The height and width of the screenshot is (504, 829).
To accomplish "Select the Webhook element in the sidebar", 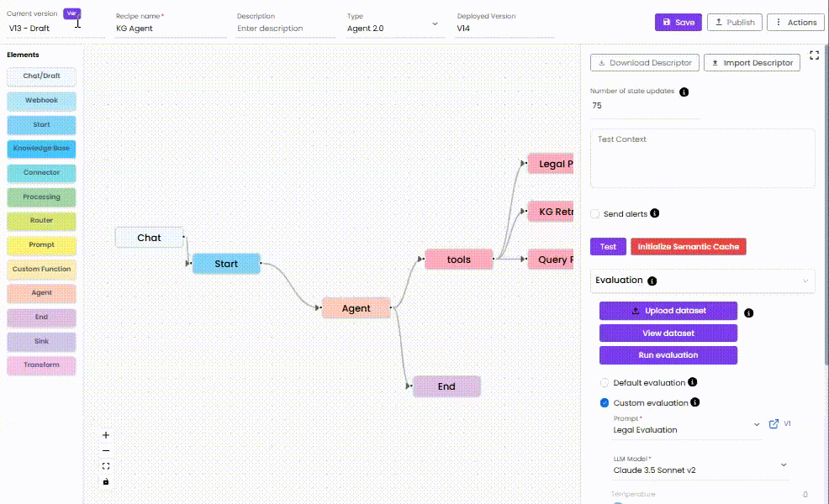I will 41,100.
